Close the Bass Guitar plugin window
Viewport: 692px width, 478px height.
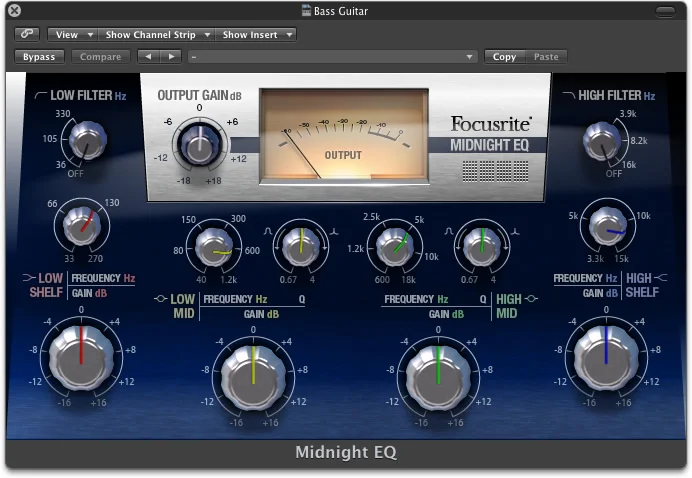tap(15, 11)
